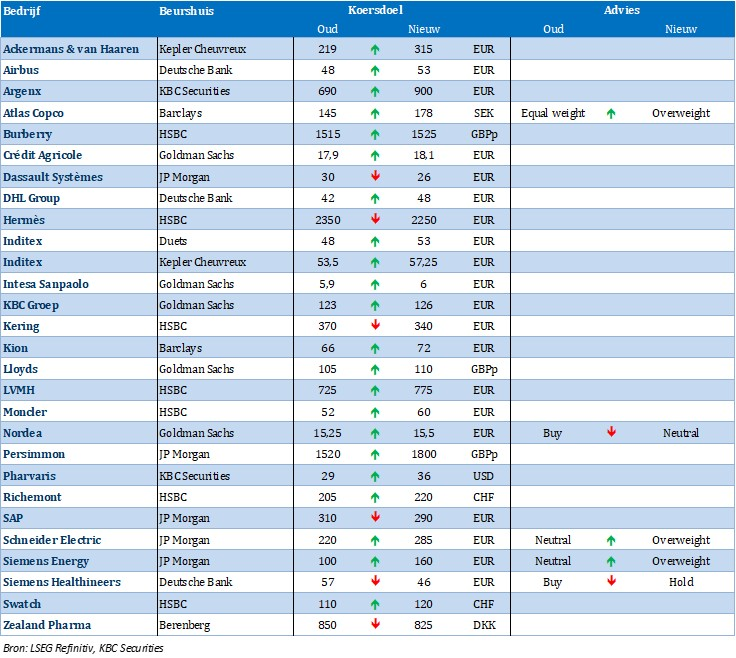Screen dimensions: 736x658
Task: Click the green advice arrow for Atlas Copco
Action: tap(611, 113)
